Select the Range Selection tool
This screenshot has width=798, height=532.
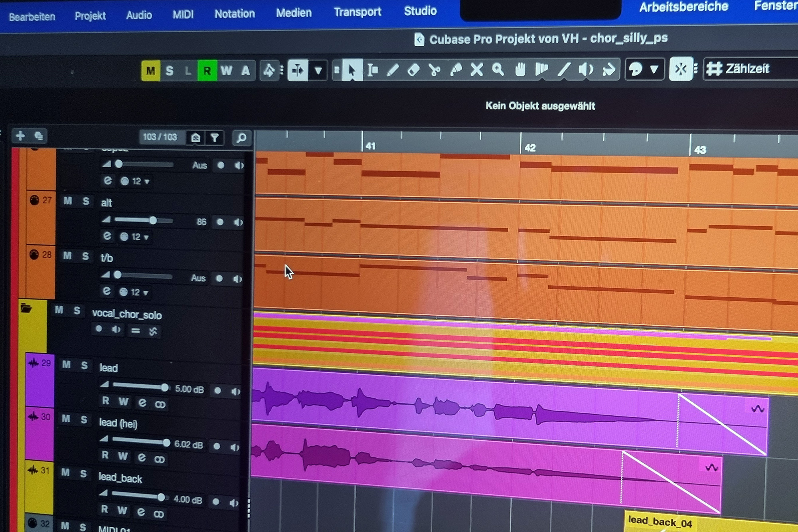tap(372, 70)
